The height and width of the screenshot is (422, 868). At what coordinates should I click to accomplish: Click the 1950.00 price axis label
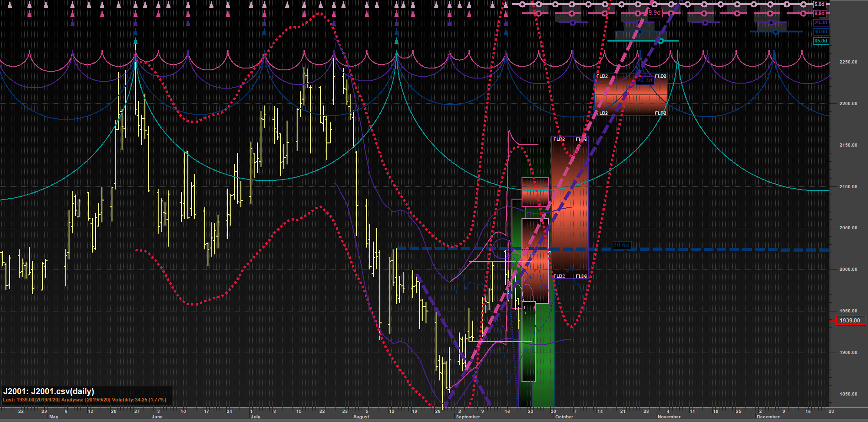coord(848,311)
